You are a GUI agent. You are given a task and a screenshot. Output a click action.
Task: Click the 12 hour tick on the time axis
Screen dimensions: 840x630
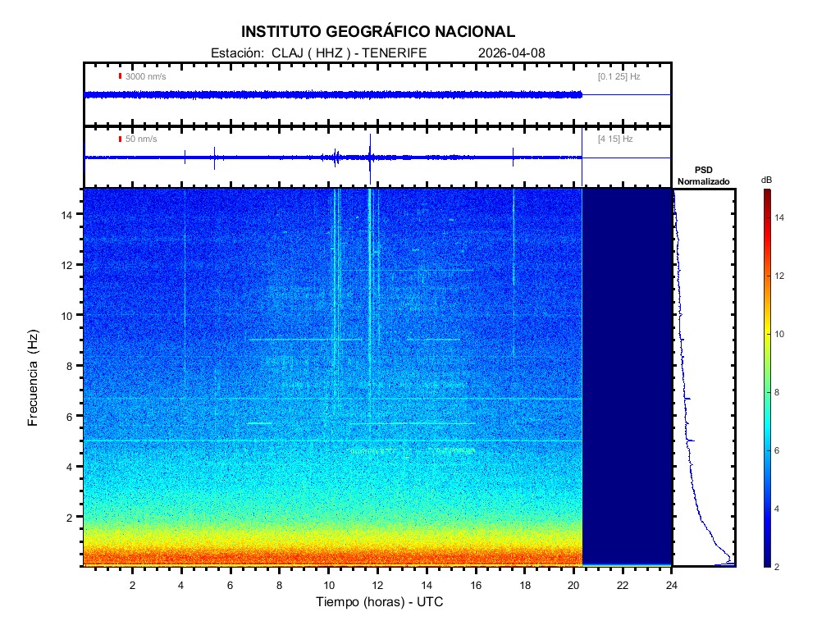[377, 585]
